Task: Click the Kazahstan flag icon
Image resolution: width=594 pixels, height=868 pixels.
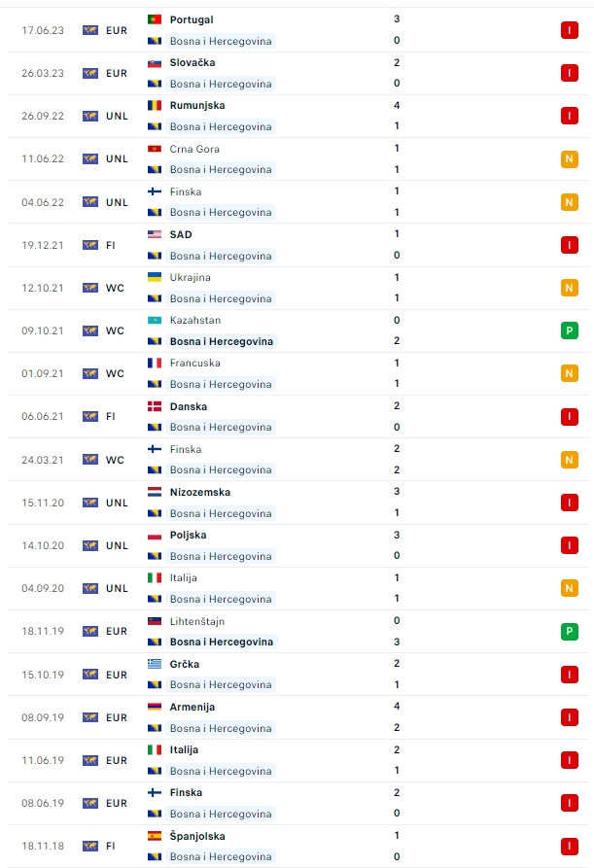Action: [154, 320]
